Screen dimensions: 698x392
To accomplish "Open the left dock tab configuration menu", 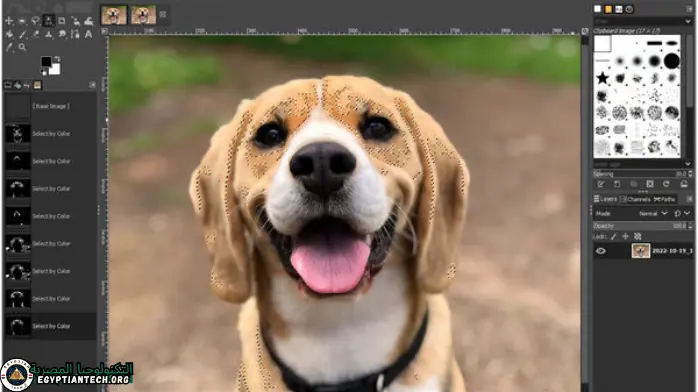I will 93,85.
